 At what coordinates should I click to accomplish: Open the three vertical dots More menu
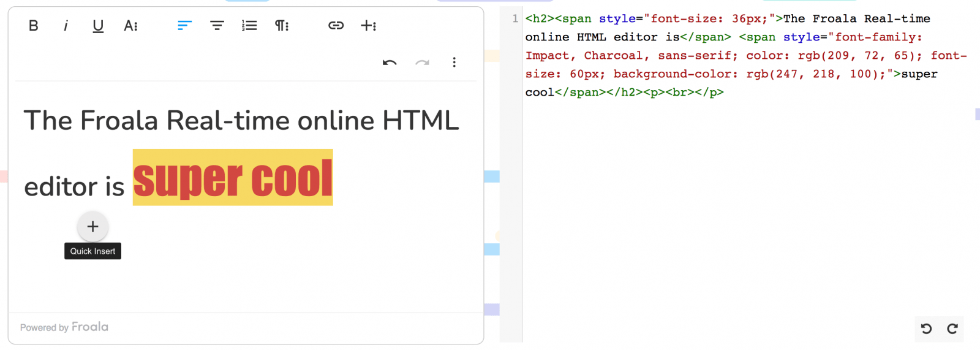[x=454, y=63]
